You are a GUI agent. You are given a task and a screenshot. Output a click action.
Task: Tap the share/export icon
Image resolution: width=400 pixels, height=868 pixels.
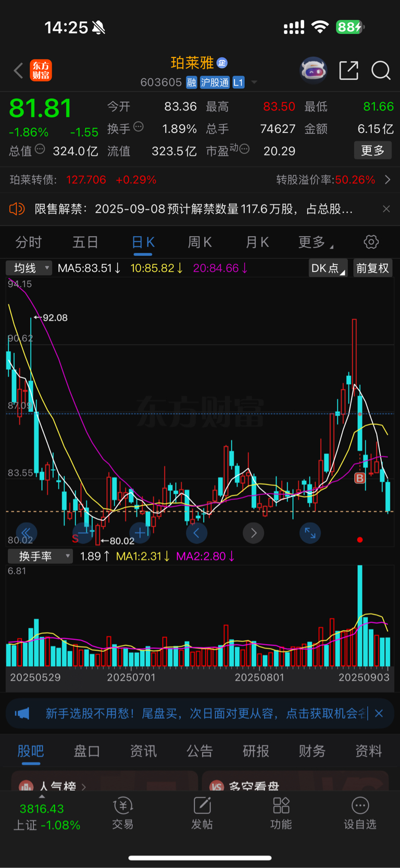pos(348,70)
